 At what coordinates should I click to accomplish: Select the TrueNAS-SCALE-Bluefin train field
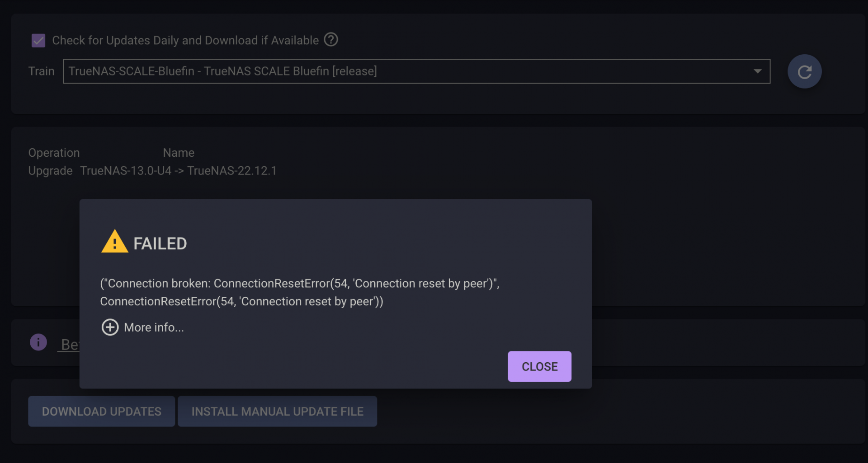416,71
